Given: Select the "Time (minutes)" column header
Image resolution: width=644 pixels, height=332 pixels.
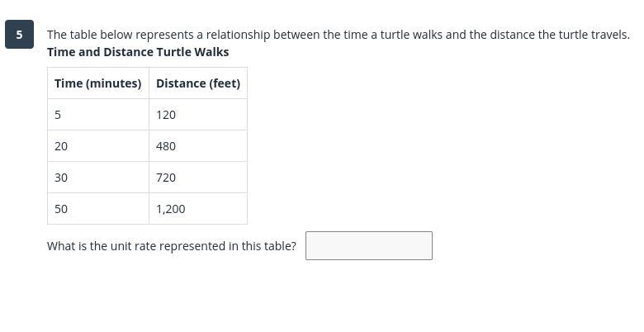Looking at the screenshot, I should click(x=97, y=83).
